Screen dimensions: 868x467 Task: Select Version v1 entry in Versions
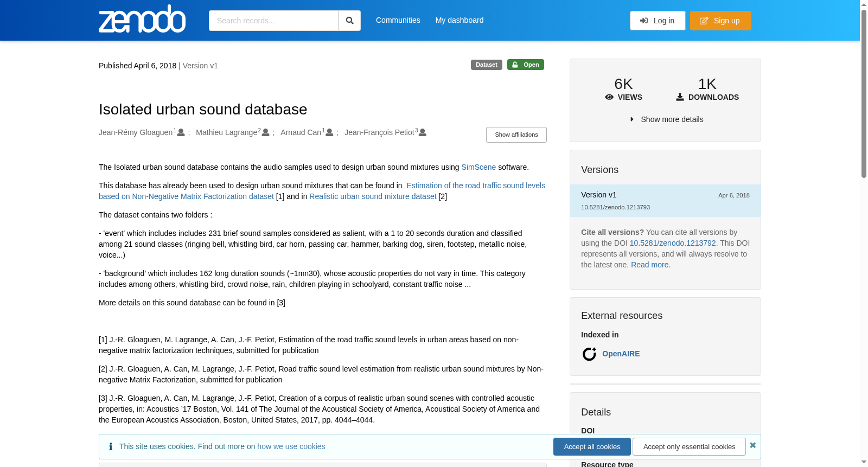[x=665, y=201]
